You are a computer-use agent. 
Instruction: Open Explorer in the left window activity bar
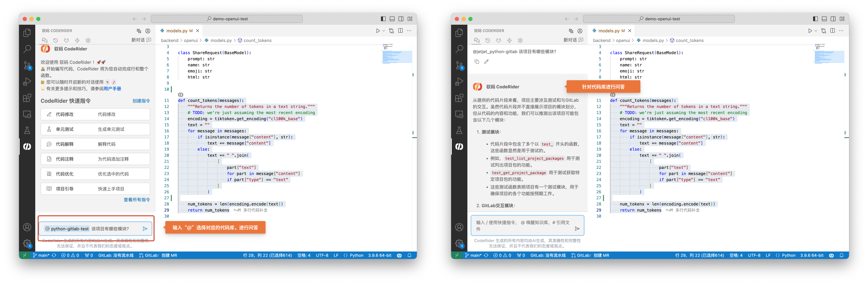pos(27,33)
